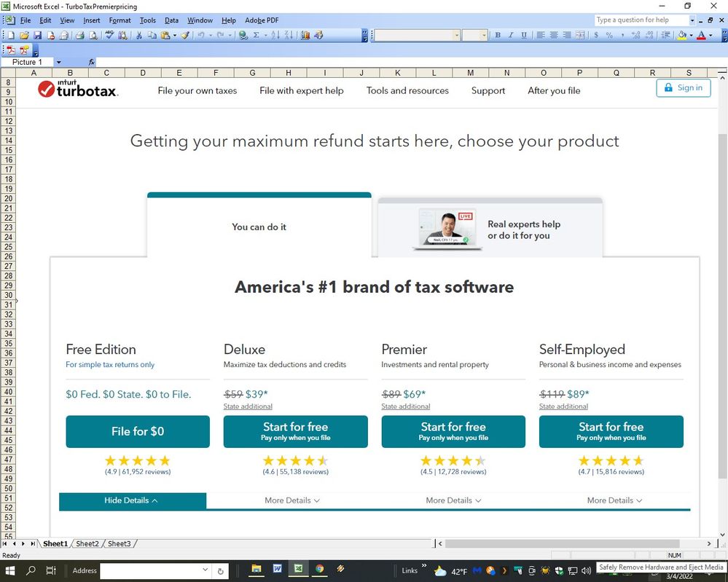Image resolution: width=728 pixels, height=582 pixels.
Task: Apply Currency Style with the dollar icon
Action: pyautogui.click(x=596, y=35)
